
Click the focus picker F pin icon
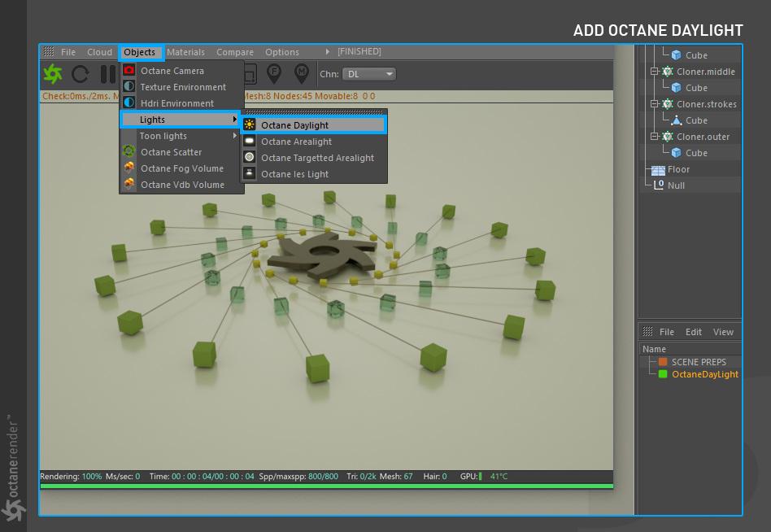pyautogui.click(x=274, y=73)
